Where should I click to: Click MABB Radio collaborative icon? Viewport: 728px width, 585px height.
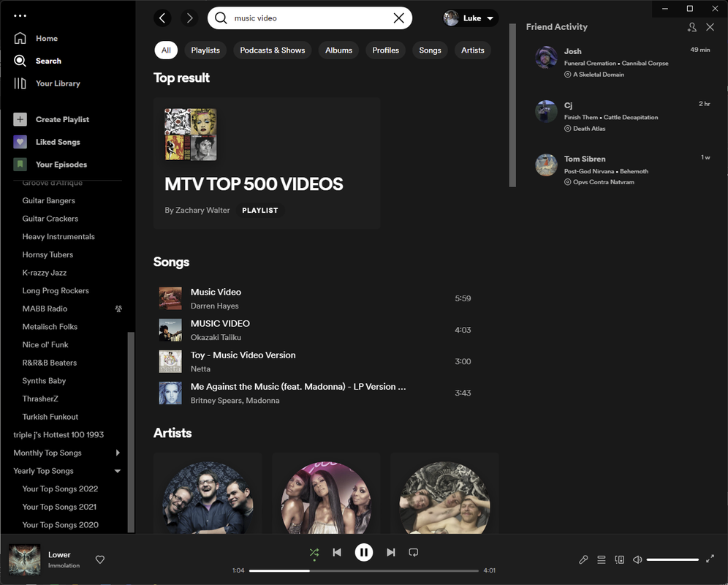point(118,309)
